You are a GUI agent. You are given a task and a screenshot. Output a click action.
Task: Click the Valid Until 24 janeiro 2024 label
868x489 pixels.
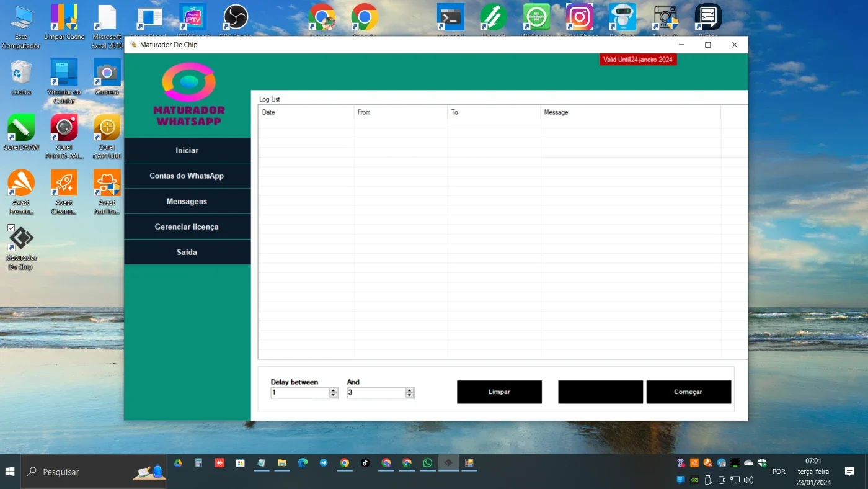click(x=638, y=60)
